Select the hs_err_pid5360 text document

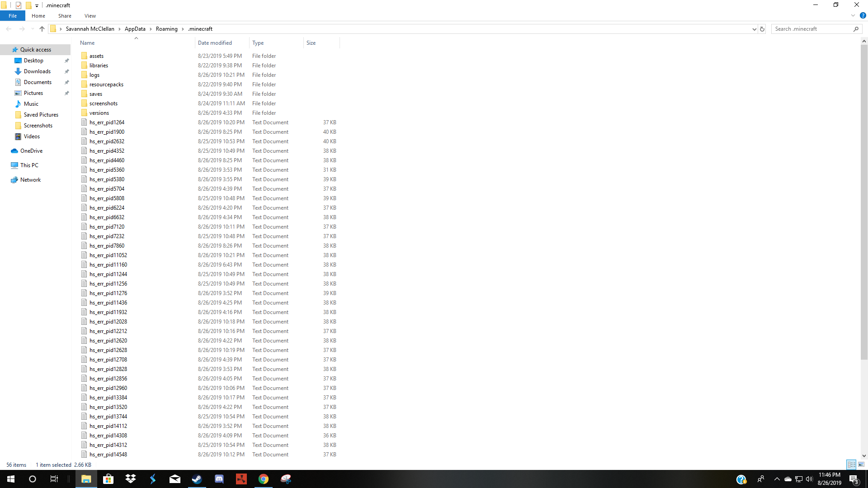pyautogui.click(x=107, y=170)
